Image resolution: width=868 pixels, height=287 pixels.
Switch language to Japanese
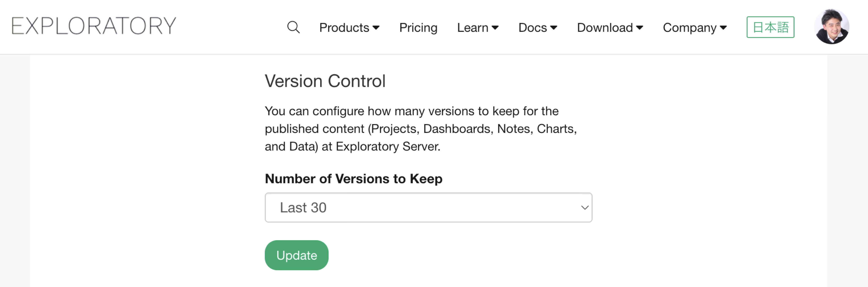(770, 27)
